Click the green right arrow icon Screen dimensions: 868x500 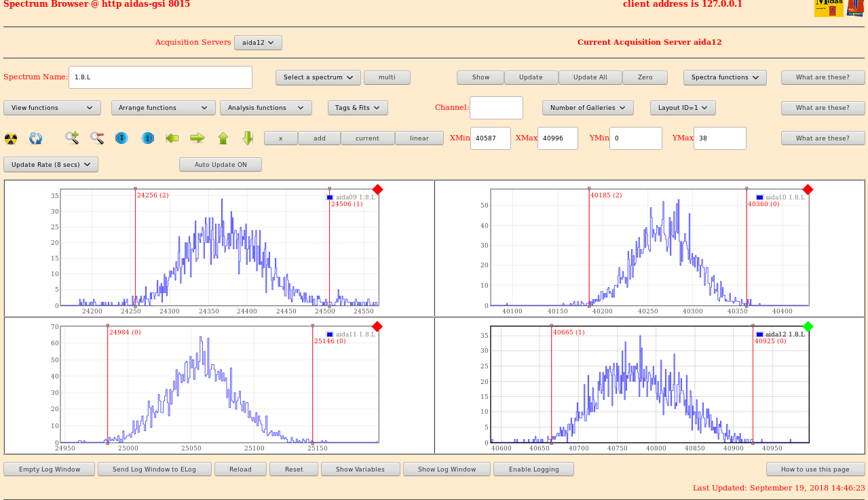click(x=197, y=138)
